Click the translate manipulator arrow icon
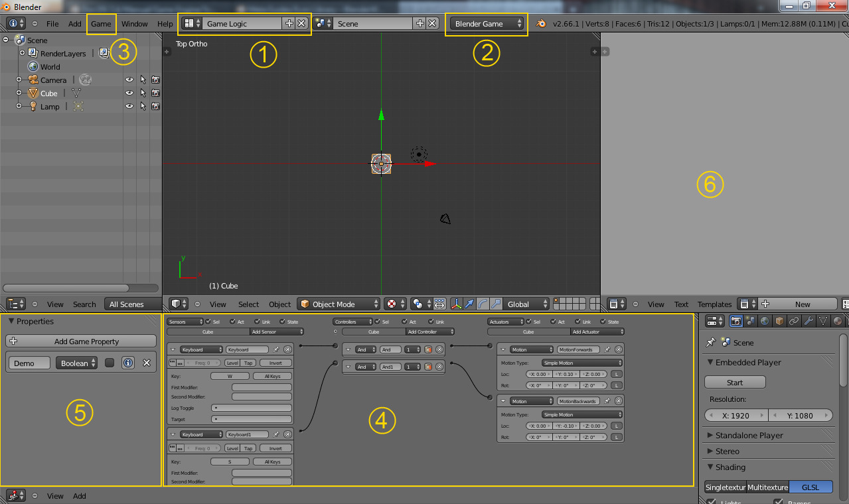This screenshot has height=504, width=849. pos(470,304)
